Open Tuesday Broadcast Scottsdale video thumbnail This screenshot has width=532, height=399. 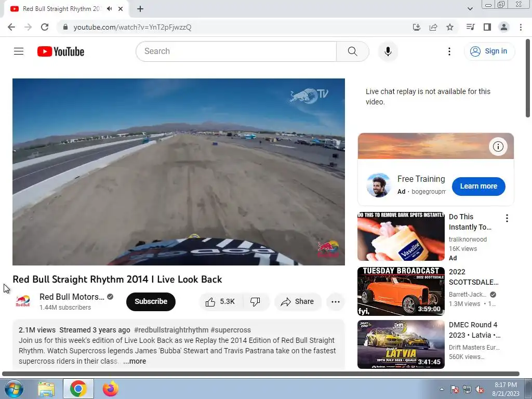click(x=401, y=291)
